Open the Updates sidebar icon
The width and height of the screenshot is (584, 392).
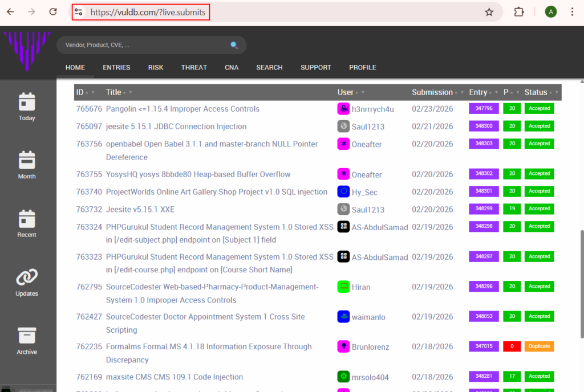[26, 281]
